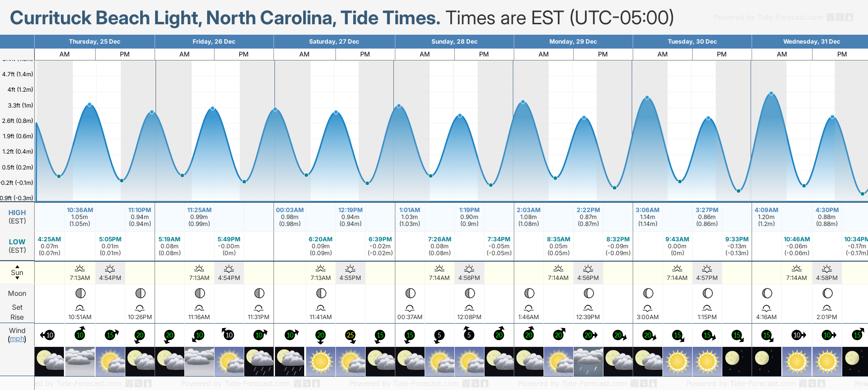Click the up-down arrows above Sun label
The height and width of the screenshot is (390, 868).
click(17, 272)
